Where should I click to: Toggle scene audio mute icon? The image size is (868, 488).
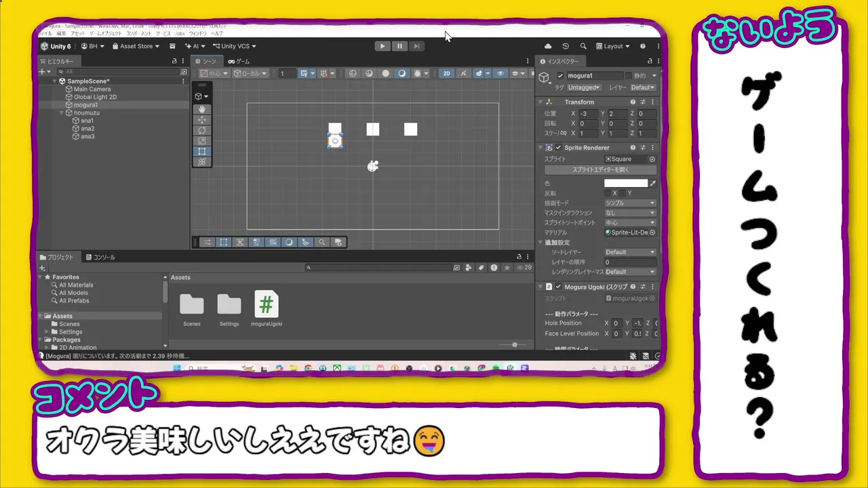point(463,73)
